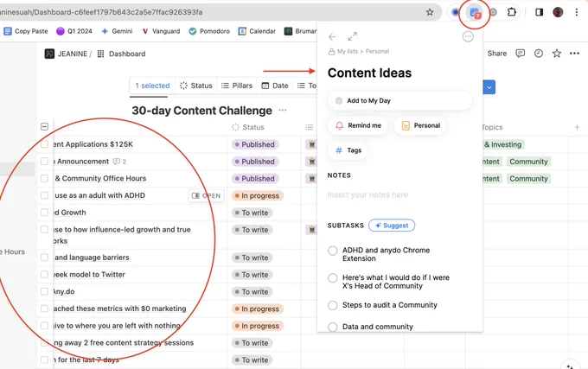
Task: Open the Personal list selector
Action: point(420,125)
